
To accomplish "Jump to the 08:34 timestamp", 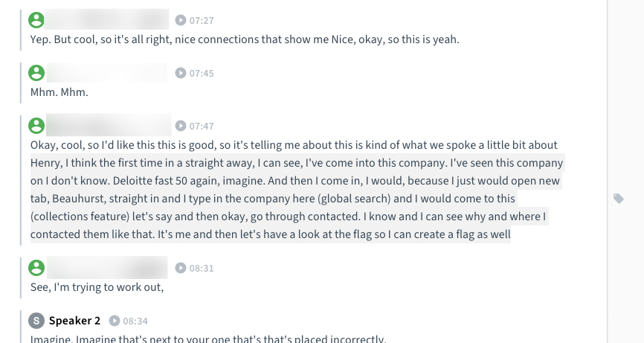I will (x=135, y=321).
